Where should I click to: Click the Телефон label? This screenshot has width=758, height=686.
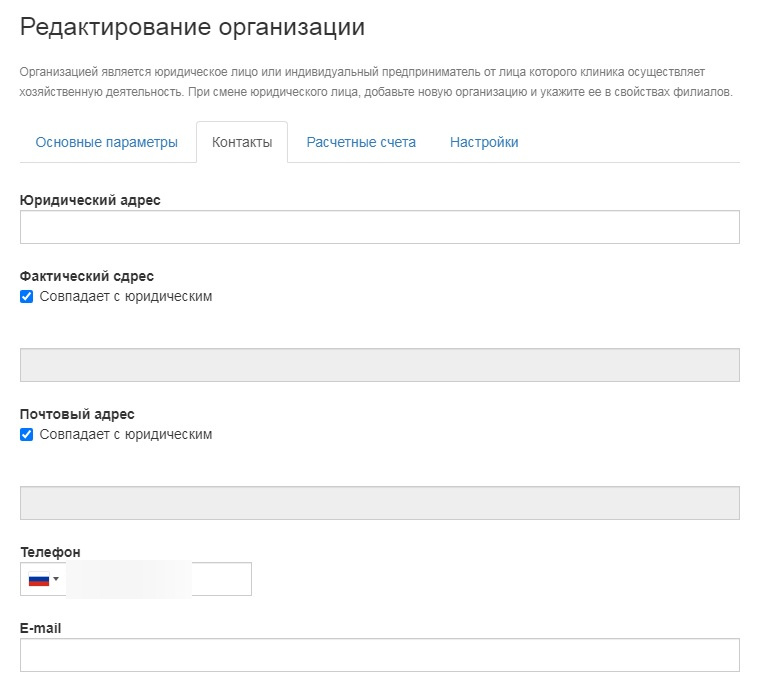pos(50,552)
